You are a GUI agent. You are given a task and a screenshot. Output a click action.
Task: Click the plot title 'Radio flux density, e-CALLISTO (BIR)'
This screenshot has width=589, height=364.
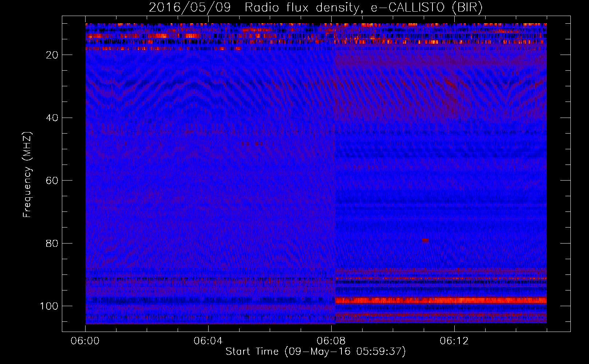tap(363, 8)
